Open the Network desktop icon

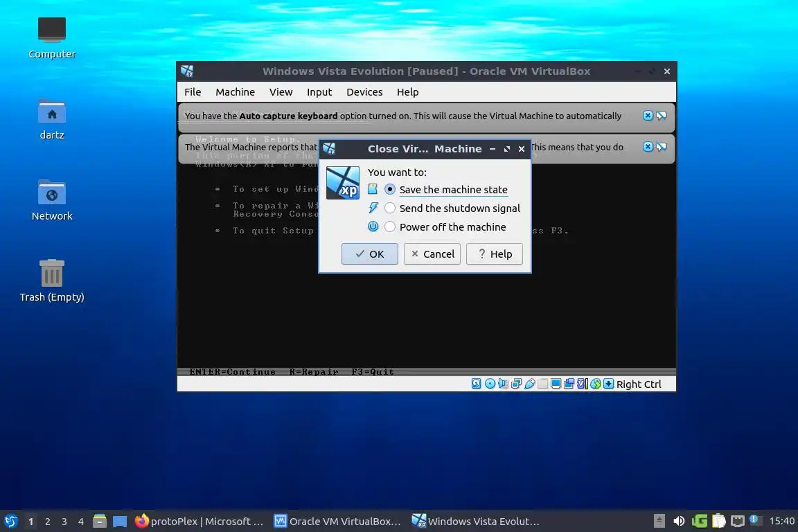tap(52, 200)
